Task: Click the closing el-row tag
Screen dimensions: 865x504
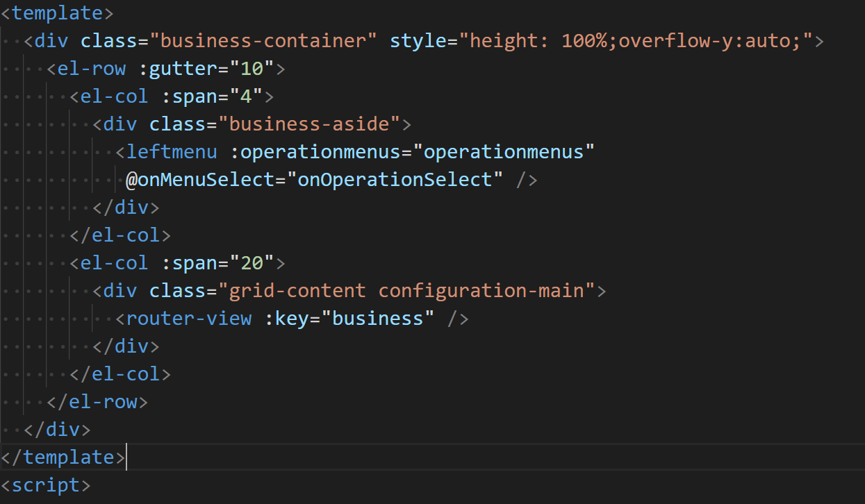Action: (97, 402)
